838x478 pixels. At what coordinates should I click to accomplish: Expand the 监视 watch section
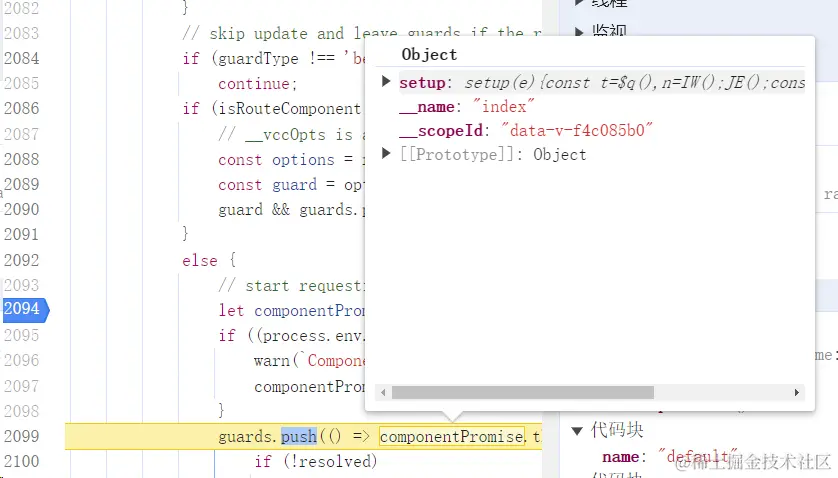click(579, 32)
